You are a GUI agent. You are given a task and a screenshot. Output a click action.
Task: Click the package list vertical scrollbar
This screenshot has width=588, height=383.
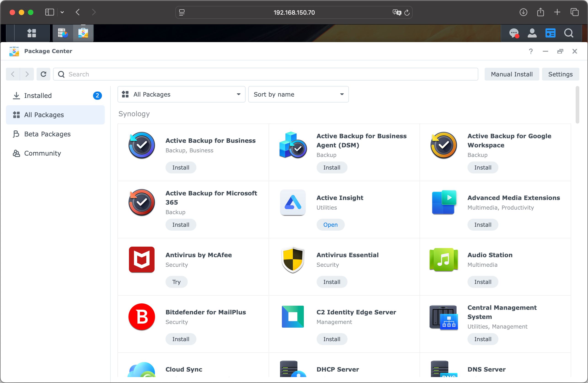[x=577, y=105]
